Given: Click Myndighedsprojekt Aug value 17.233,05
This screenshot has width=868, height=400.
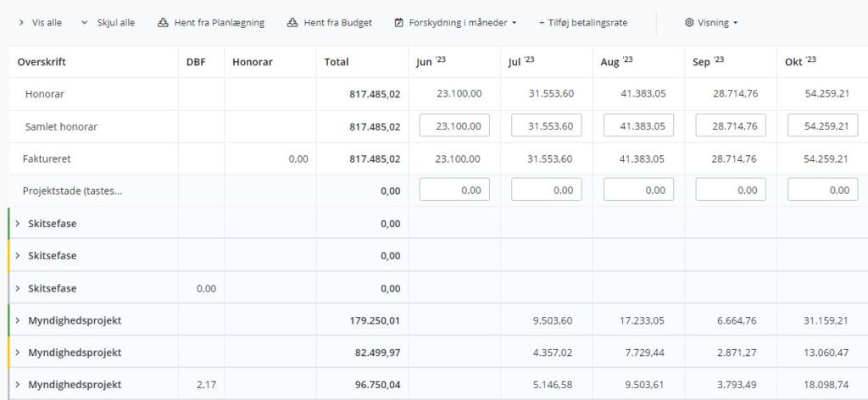Looking at the screenshot, I should pyautogui.click(x=643, y=320).
